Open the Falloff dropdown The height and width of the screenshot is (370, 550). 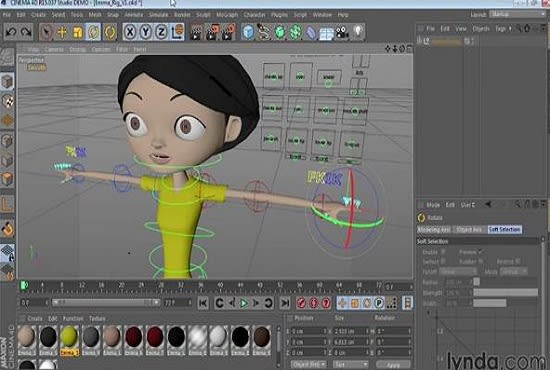pyautogui.click(x=458, y=271)
